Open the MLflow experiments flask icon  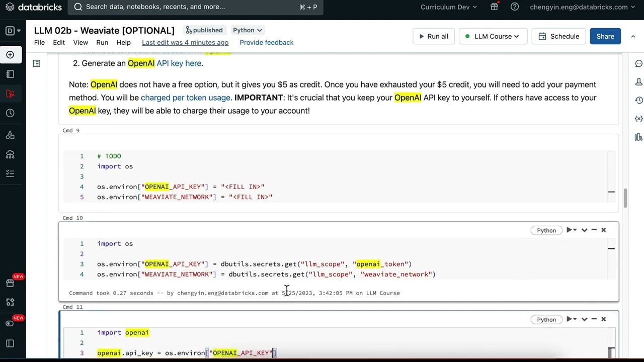(638, 81)
